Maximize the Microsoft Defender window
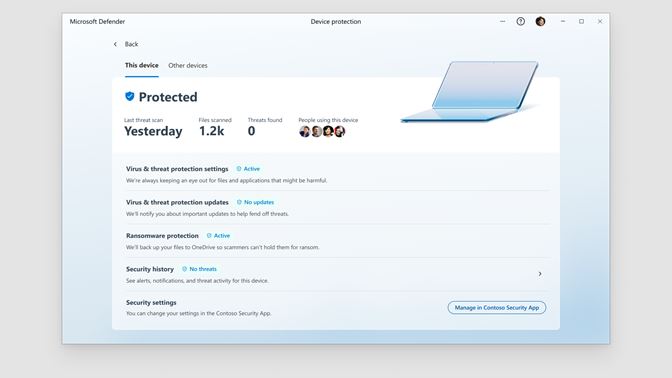 [x=581, y=21]
